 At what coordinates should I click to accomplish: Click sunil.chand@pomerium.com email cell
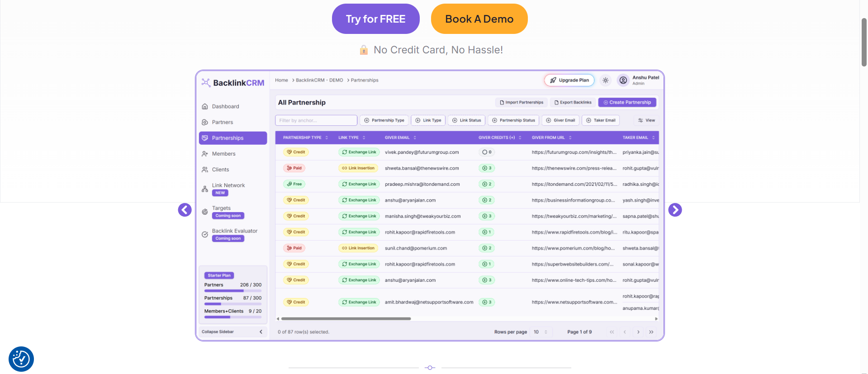coord(416,248)
